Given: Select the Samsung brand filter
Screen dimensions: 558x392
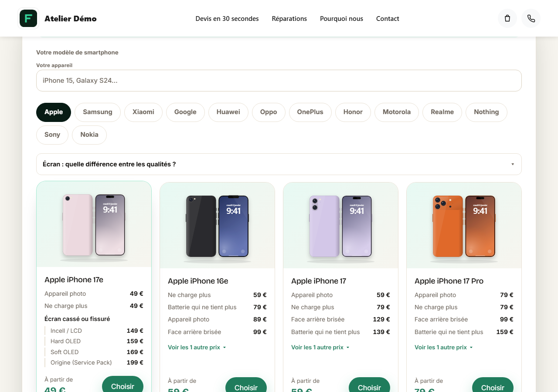Looking at the screenshot, I should click(x=98, y=112).
